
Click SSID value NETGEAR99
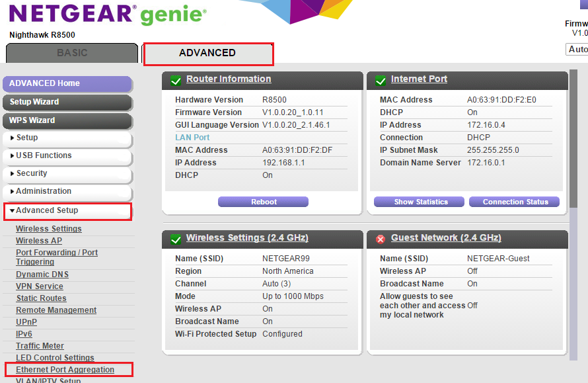point(286,259)
